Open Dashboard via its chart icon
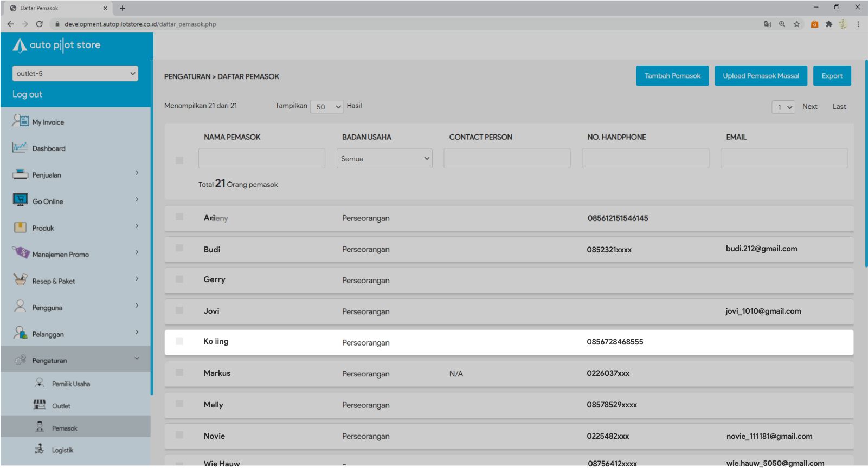Image resolution: width=868 pixels, height=468 pixels. (20, 148)
